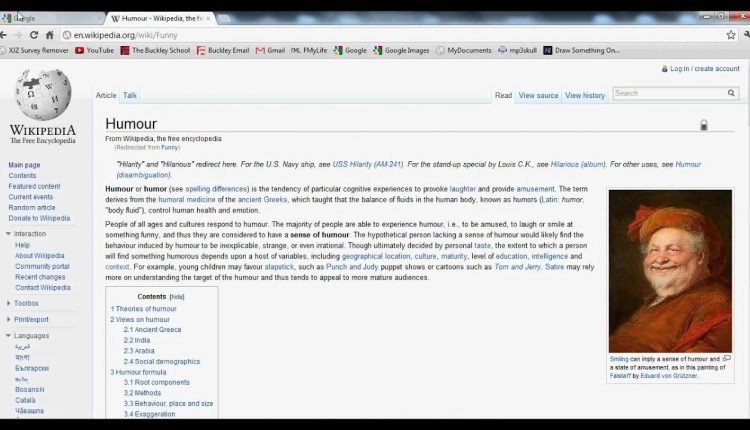Open Recent changes sidebar link
The image size is (750, 430).
point(40,277)
